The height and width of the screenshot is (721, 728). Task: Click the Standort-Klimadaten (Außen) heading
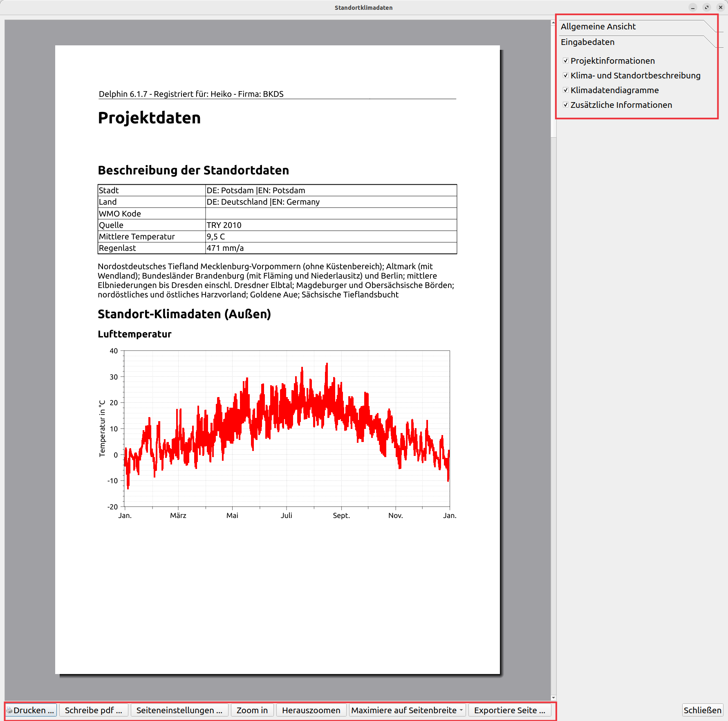[x=184, y=314]
